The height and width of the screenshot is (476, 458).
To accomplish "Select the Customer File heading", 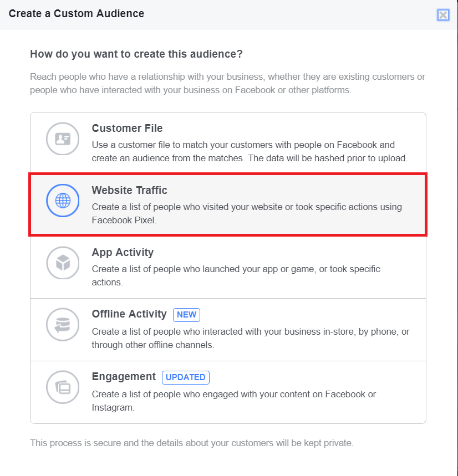I will pos(127,128).
